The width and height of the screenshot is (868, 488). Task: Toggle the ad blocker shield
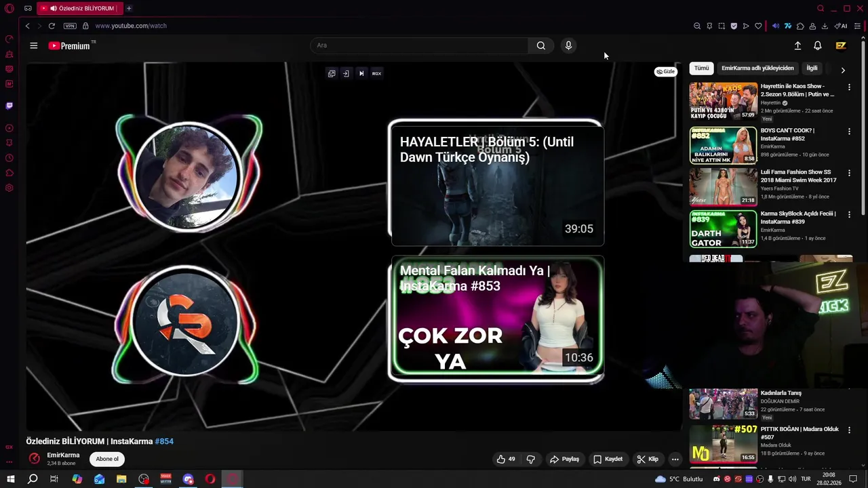734,26
